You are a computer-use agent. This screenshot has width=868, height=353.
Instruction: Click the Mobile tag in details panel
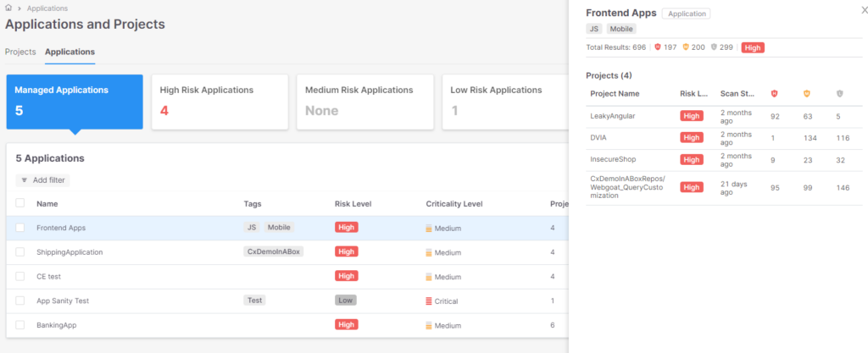(621, 29)
